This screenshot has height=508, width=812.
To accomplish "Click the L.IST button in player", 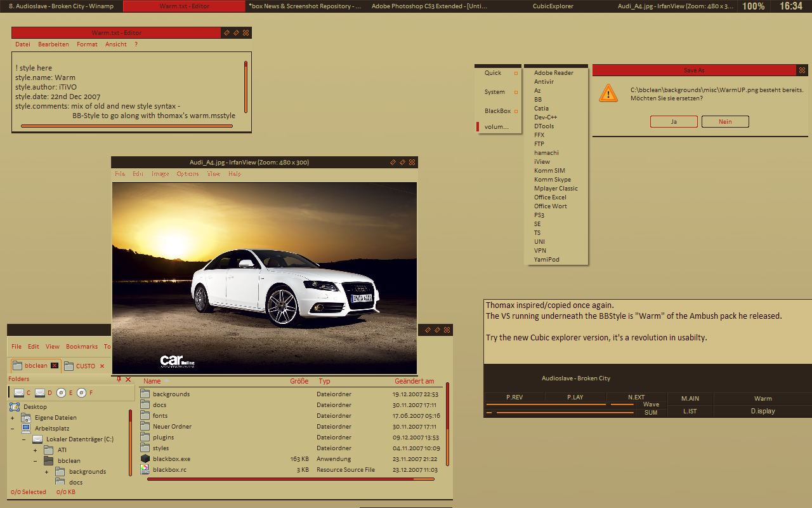I will [690, 411].
